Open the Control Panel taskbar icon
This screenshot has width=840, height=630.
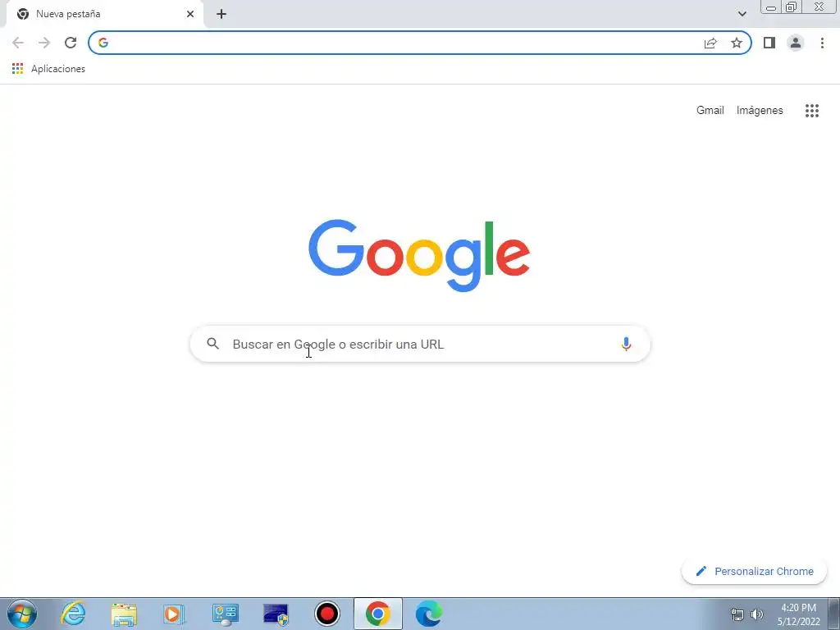point(225,614)
